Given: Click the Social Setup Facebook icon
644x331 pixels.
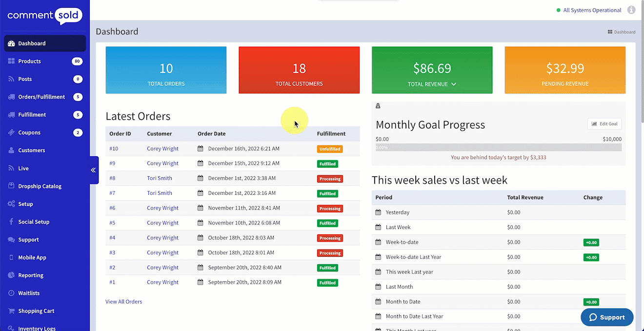Looking at the screenshot, I should 11,222.
